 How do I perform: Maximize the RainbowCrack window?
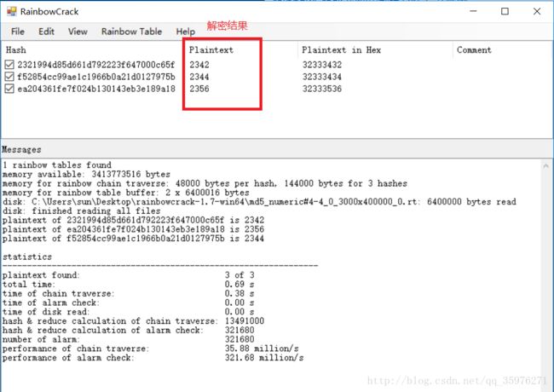point(505,11)
